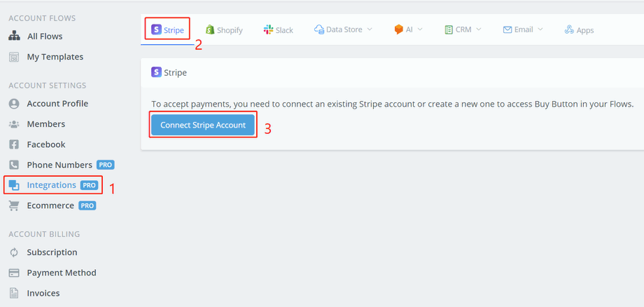Select the Stripe integration tab
644x307 pixels.
tap(168, 30)
